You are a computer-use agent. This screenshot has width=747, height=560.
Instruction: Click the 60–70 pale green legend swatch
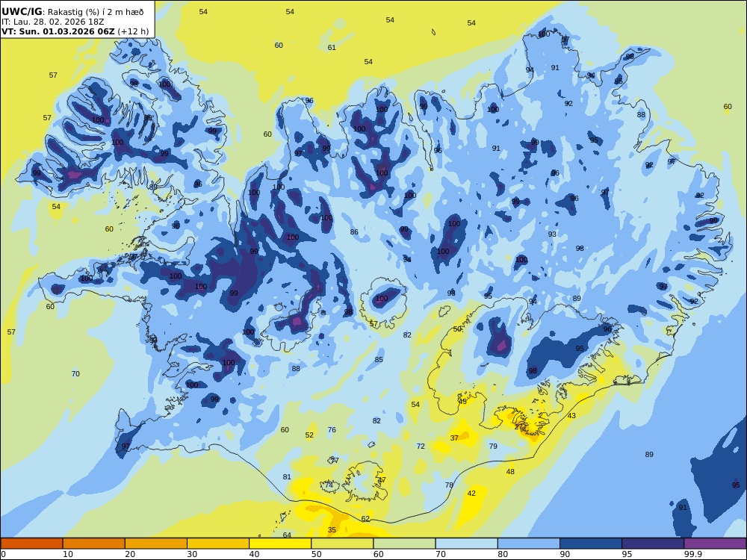[x=404, y=544]
